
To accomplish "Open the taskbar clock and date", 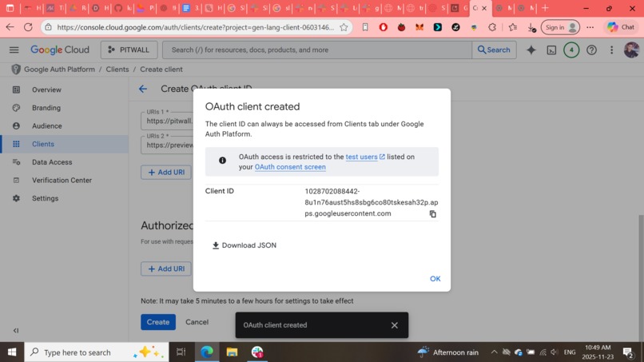I will [598, 352].
